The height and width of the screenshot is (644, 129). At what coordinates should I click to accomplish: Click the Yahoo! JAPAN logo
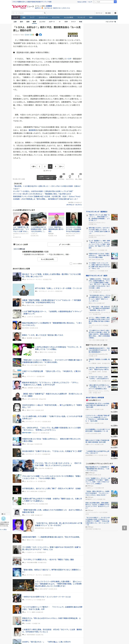click(19, 7)
